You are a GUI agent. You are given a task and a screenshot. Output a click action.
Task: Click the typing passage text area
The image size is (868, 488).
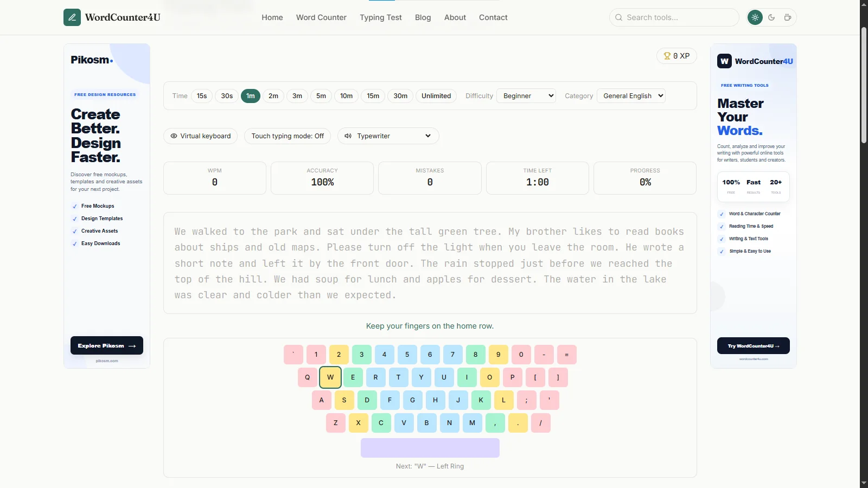[430, 263]
